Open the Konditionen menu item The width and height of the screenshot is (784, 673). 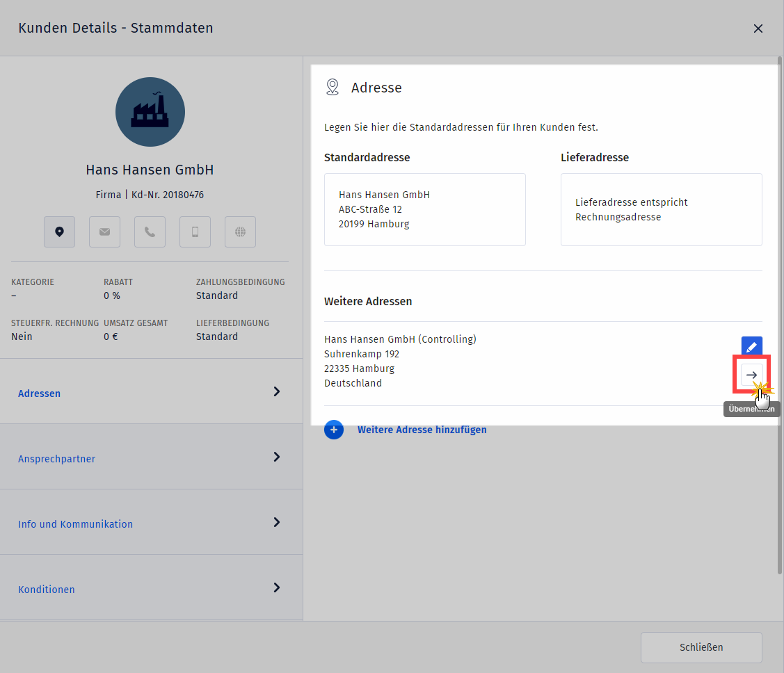(x=47, y=590)
